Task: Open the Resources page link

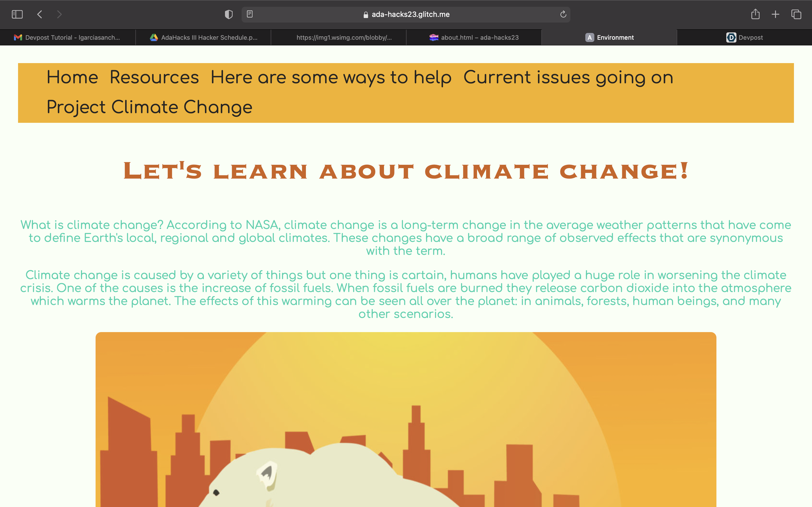Action: coord(154,77)
